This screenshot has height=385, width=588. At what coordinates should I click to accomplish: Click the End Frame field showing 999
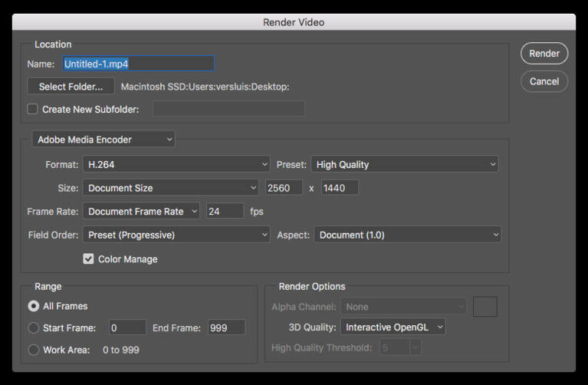tap(226, 327)
